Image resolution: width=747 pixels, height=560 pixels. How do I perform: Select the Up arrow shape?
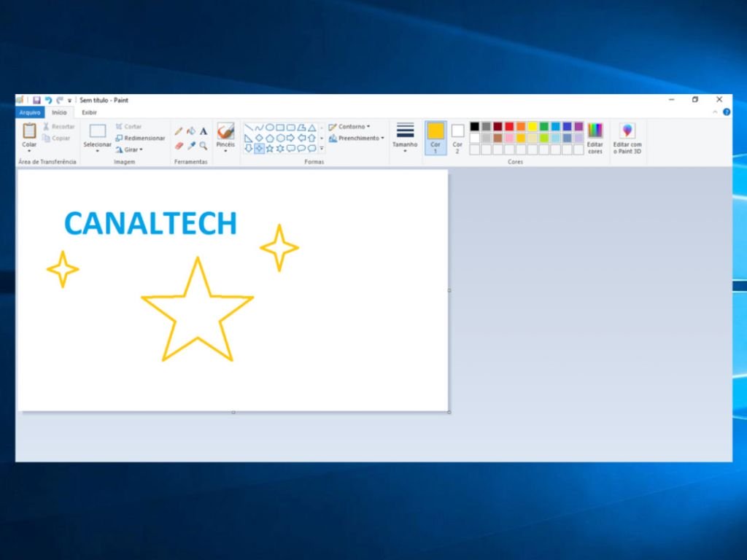(311, 138)
